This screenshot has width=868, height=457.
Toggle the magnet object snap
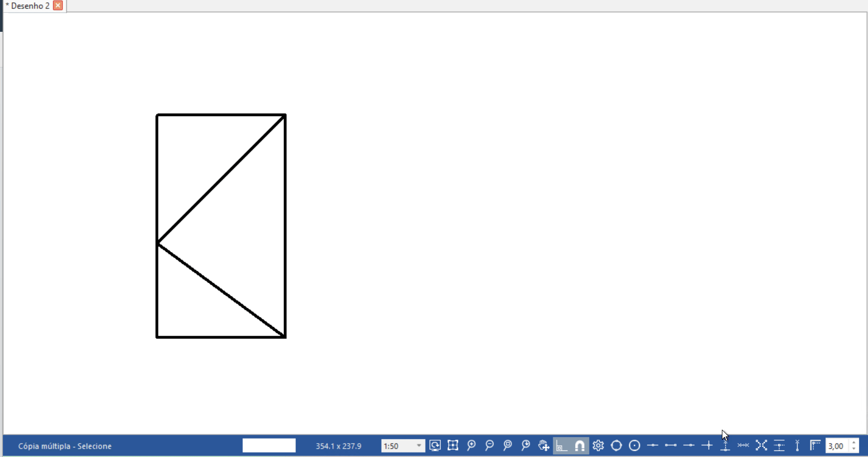coord(580,445)
